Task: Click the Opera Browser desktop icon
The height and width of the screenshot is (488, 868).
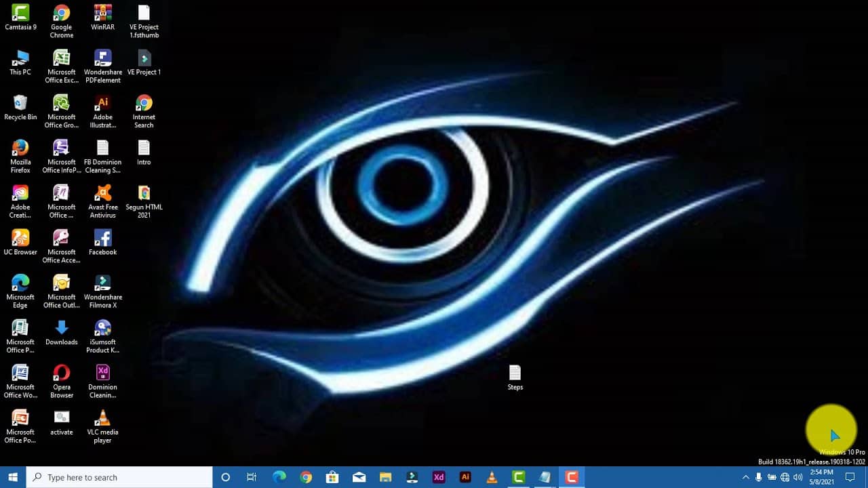Action: (62, 373)
